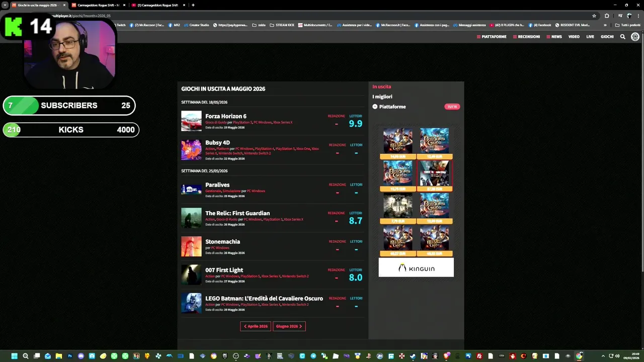This screenshot has width=644, height=362.
Task: Click the 8.7 readers' score for The Relic
Action: [x=355, y=221]
